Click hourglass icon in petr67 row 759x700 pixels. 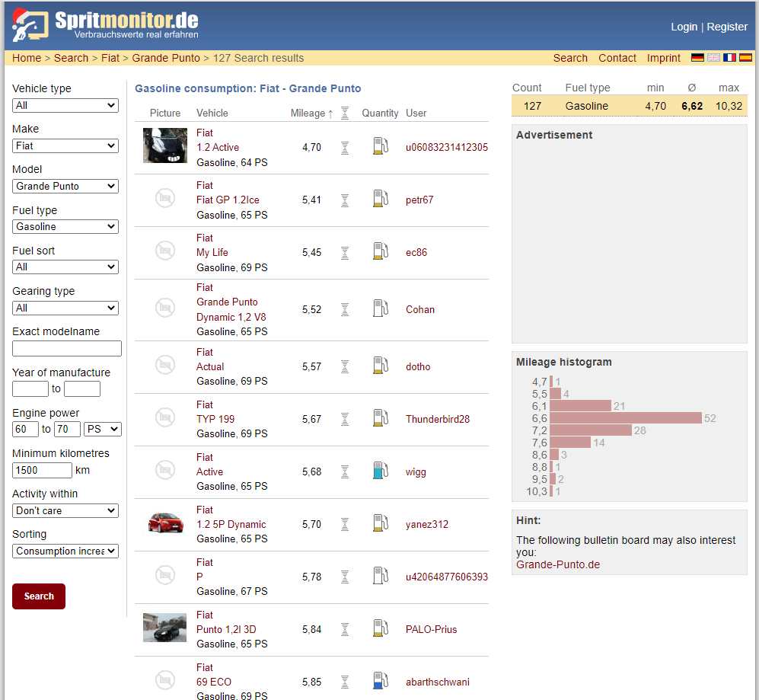345,200
